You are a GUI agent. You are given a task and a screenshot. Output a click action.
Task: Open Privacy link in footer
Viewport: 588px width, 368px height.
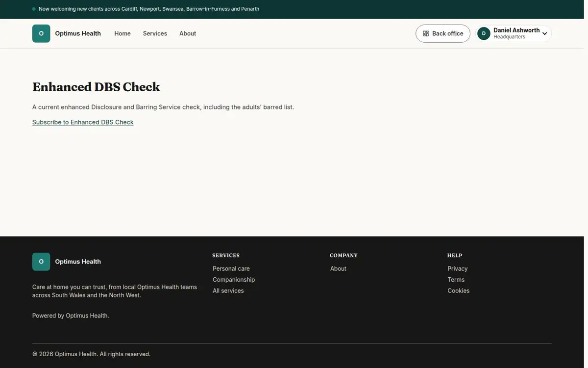458,268
